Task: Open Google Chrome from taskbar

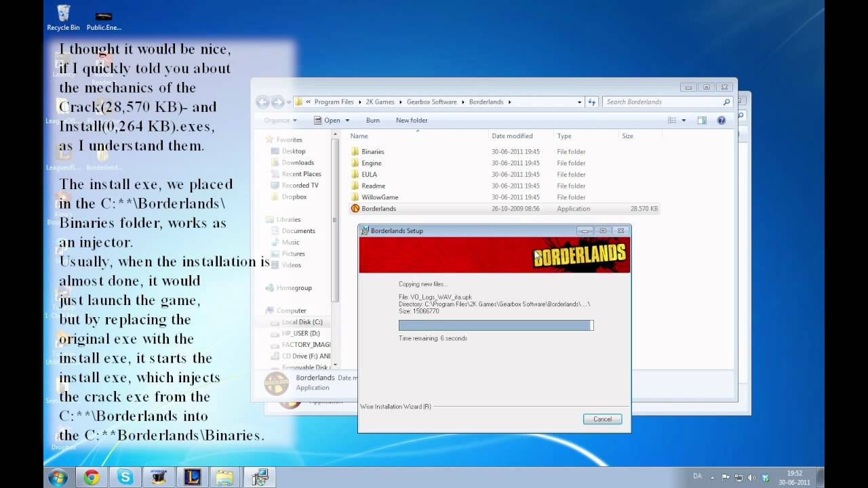Action: pyautogui.click(x=92, y=477)
